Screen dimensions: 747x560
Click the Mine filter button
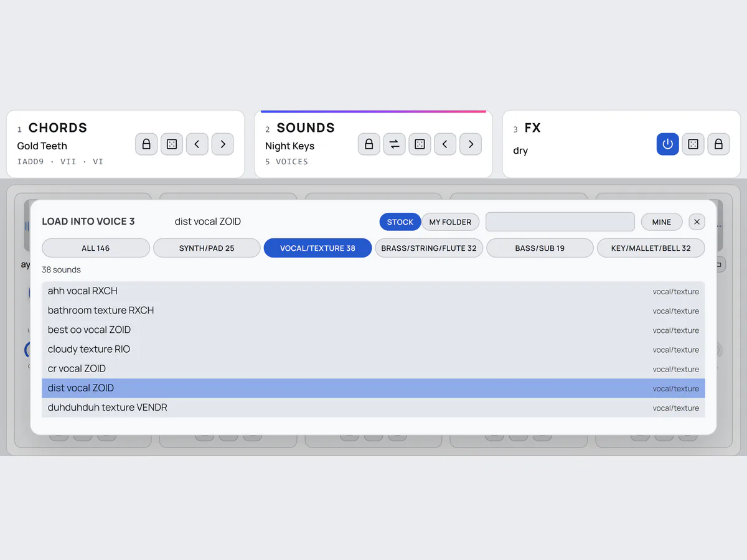pyautogui.click(x=662, y=222)
